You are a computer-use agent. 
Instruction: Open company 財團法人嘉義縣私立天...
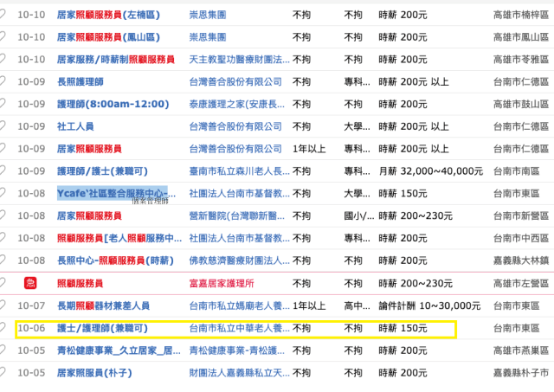click(x=239, y=373)
